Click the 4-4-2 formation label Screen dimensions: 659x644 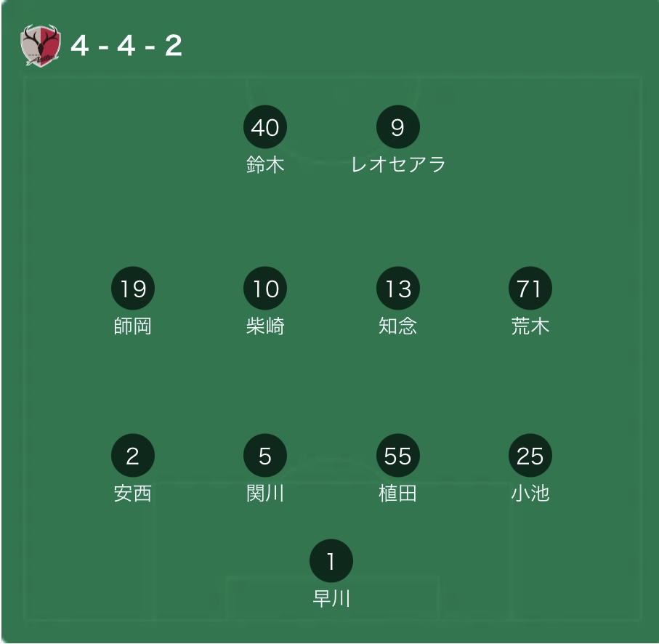pyautogui.click(x=126, y=45)
